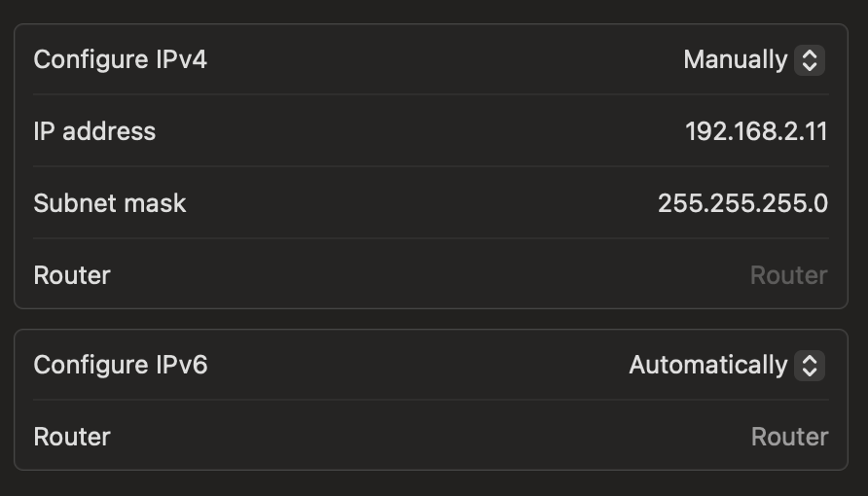Open the Configure IPv4 method dropdown
This screenshot has width=868, height=496.
(753, 60)
